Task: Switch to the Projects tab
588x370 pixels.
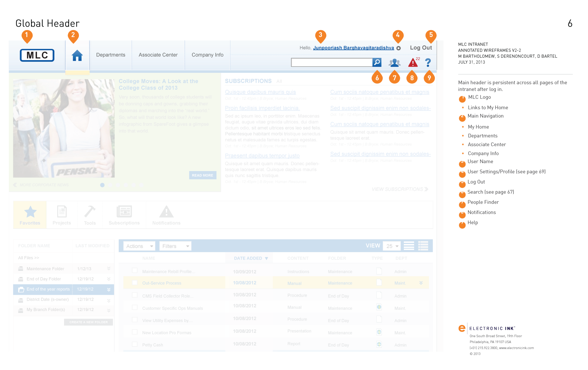Action: 62,215
